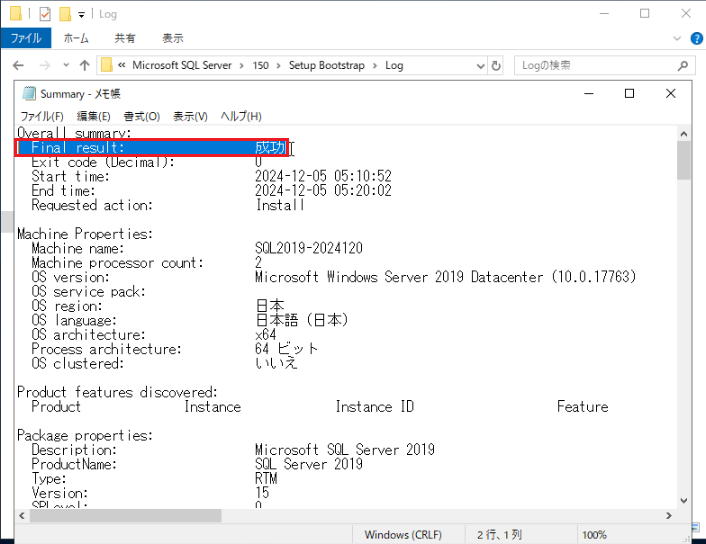This screenshot has height=544, width=706.
Task: Click the 'Feature' column header text
Action: [582, 407]
